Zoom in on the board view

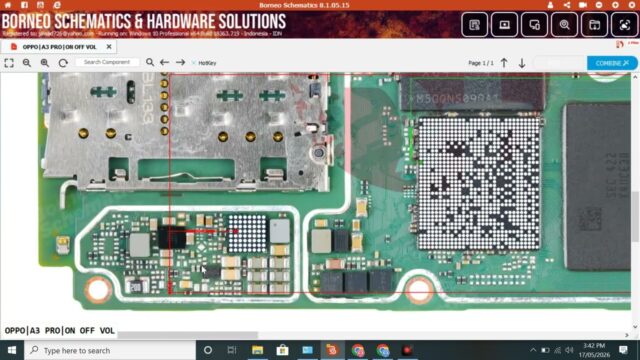click(44, 63)
